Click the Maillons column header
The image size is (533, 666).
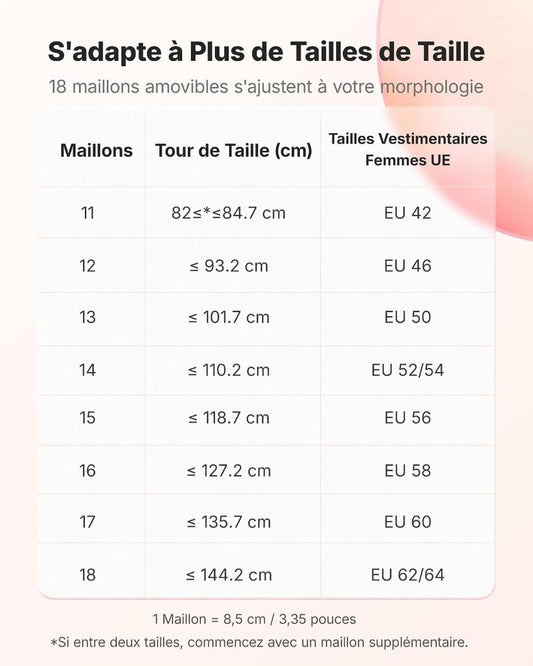(x=96, y=150)
